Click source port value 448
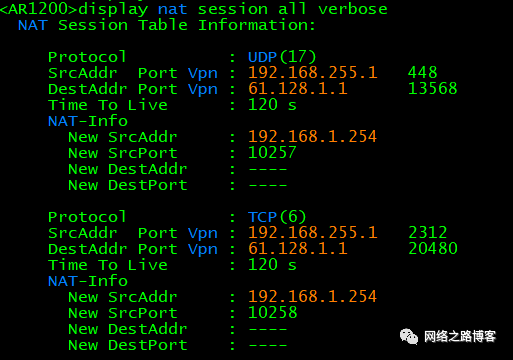 point(422,73)
